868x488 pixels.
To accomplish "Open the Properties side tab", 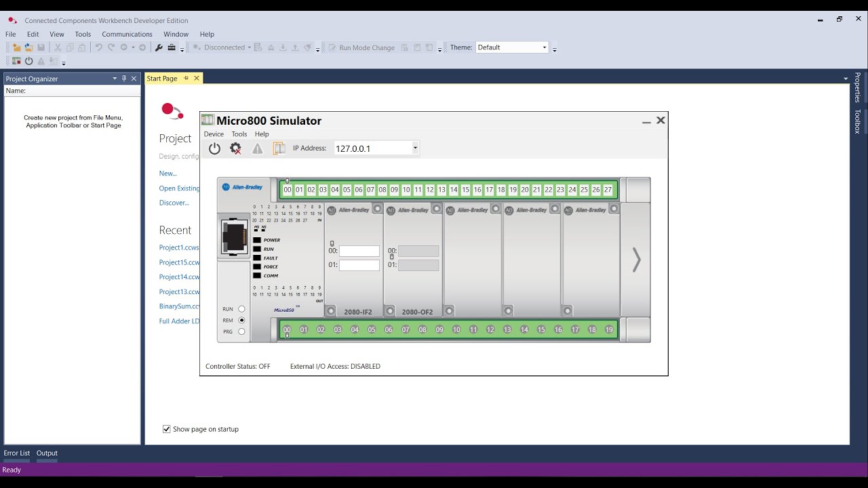I will pos(858,87).
